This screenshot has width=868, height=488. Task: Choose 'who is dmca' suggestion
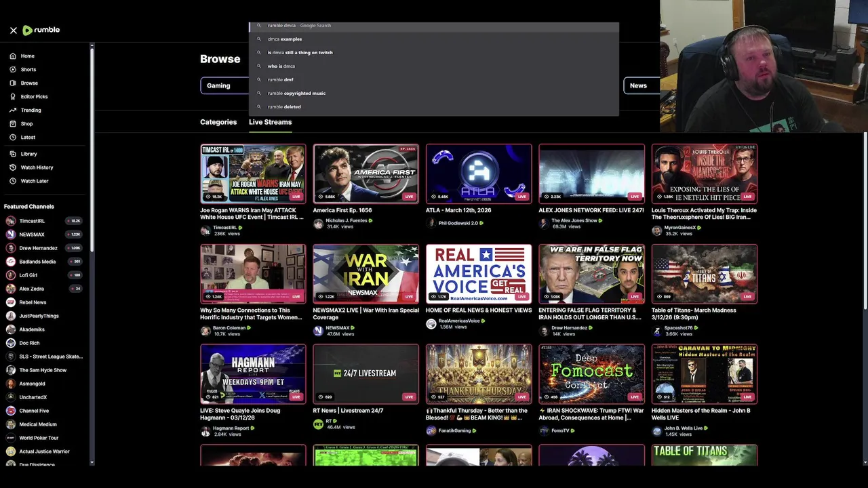pyautogui.click(x=434, y=66)
